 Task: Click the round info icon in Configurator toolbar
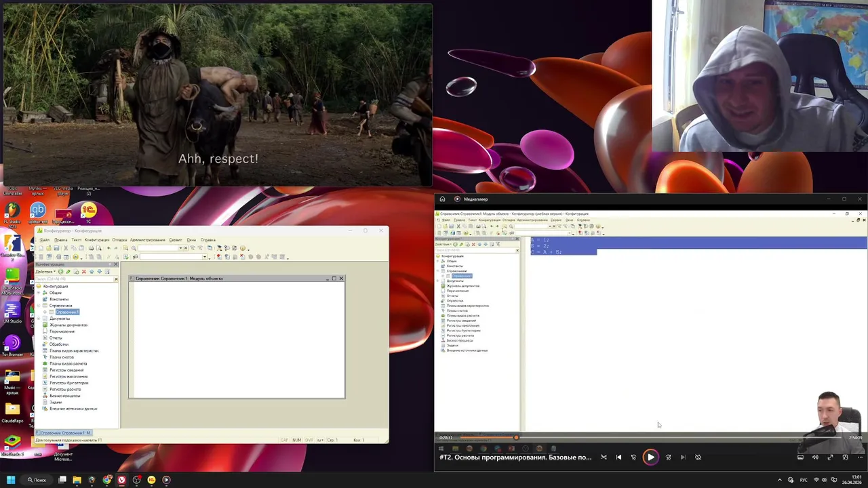pos(242,248)
